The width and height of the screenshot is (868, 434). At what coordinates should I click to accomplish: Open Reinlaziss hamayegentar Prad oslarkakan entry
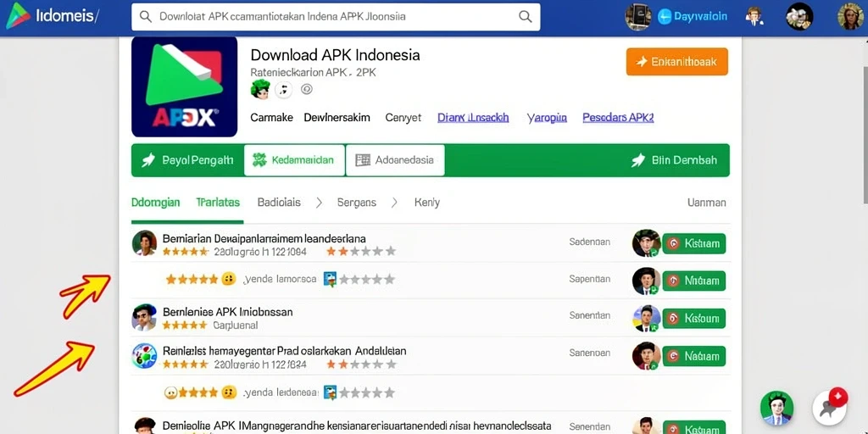tap(285, 351)
